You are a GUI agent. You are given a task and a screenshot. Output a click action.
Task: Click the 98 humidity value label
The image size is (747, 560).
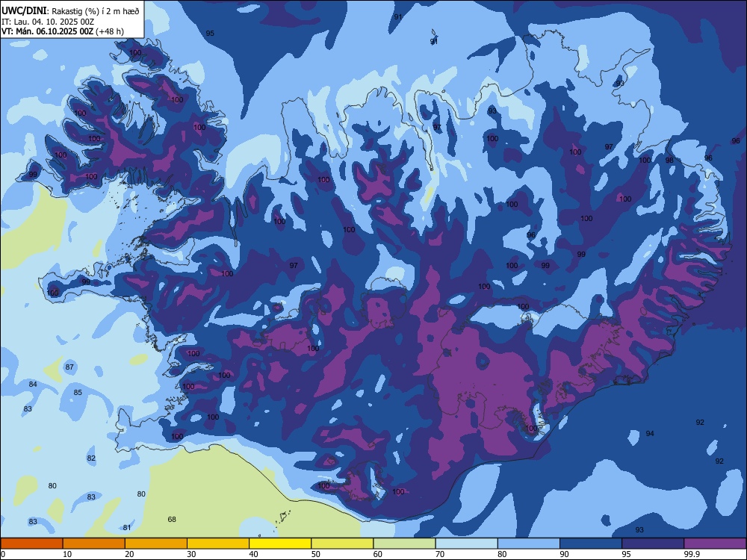coord(669,160)
